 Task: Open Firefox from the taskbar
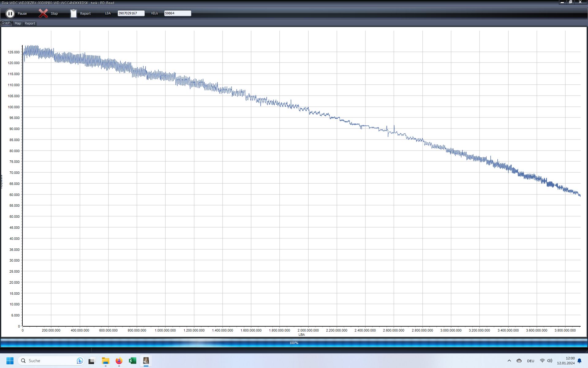pyautogui.click(x=119, y=361)
